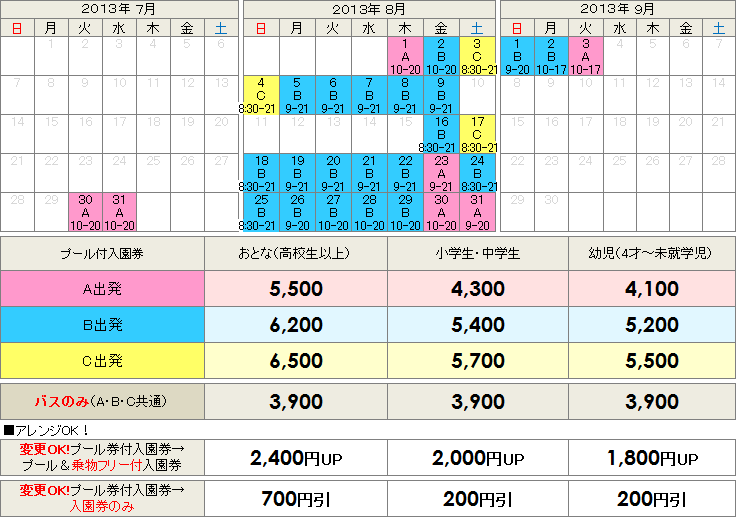Click the 2013年 8月 calendar header
The image size is (736, 517).
click(x=368, y=8)
